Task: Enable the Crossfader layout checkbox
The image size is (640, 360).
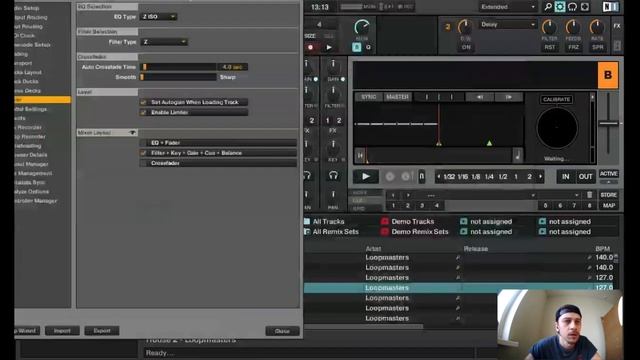Action: pos(143,163)
